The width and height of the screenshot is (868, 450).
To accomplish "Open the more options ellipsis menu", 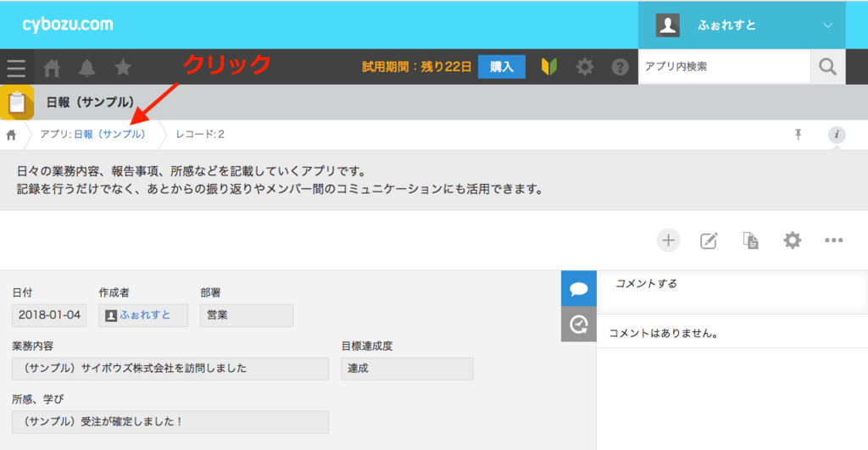I will tap(834, 240).
